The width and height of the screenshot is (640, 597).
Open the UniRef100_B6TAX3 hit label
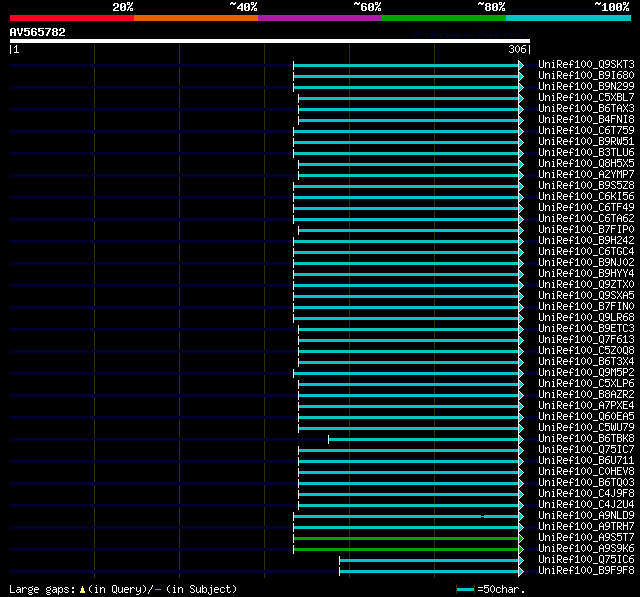point(586,109)
